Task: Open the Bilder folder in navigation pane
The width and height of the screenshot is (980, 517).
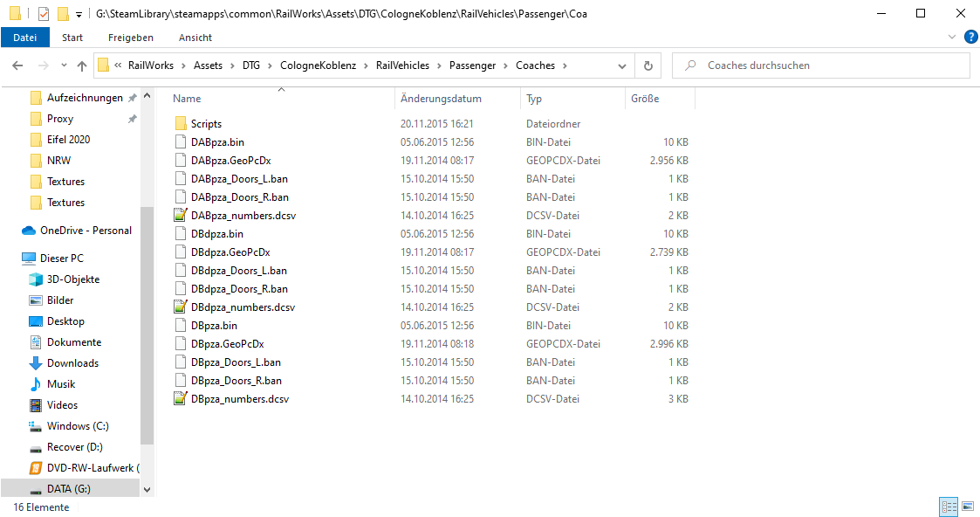Action: point(60,300)
